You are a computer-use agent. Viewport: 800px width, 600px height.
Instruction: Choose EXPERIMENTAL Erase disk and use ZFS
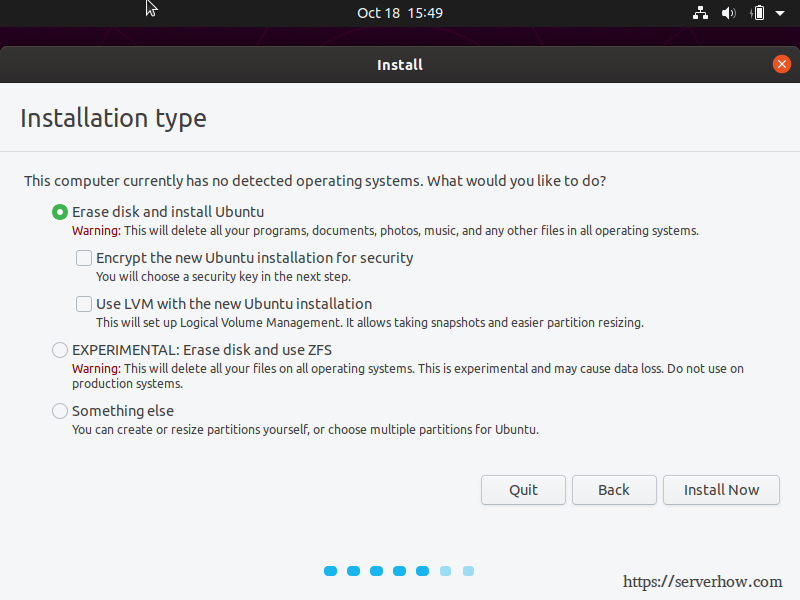pos(60,350)
